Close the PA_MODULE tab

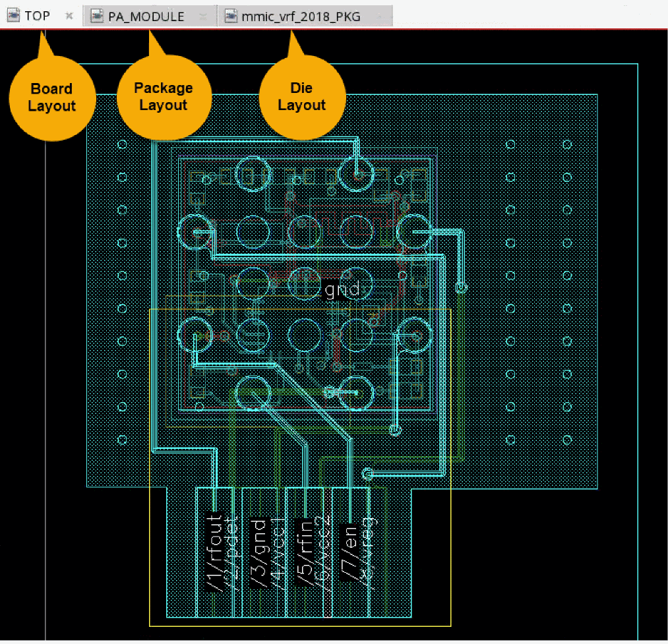pyautogui.click(x=204, y=16)
